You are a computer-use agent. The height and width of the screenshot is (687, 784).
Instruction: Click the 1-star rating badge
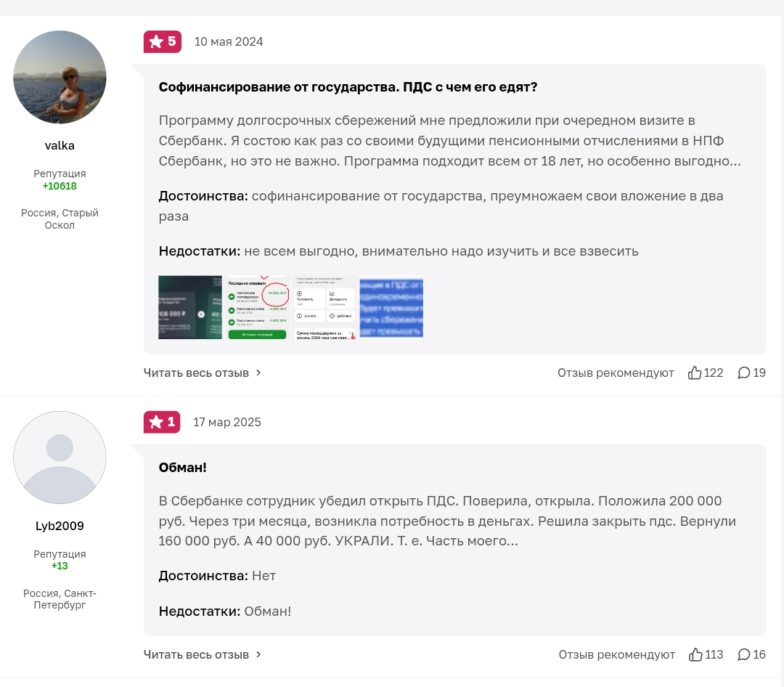coord(162,422)
